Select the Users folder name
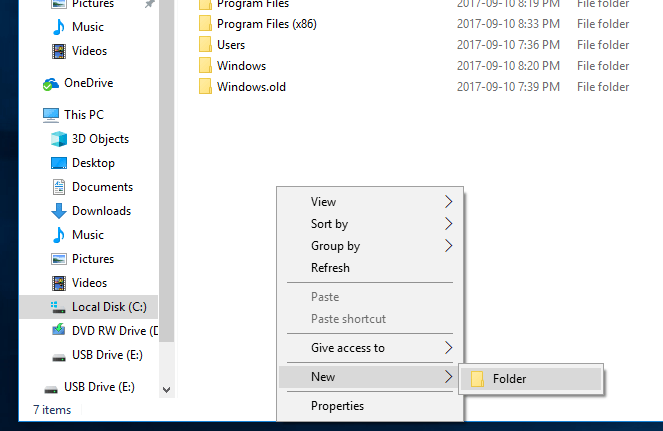Screen dimensions: 663x431 (231, 45)
